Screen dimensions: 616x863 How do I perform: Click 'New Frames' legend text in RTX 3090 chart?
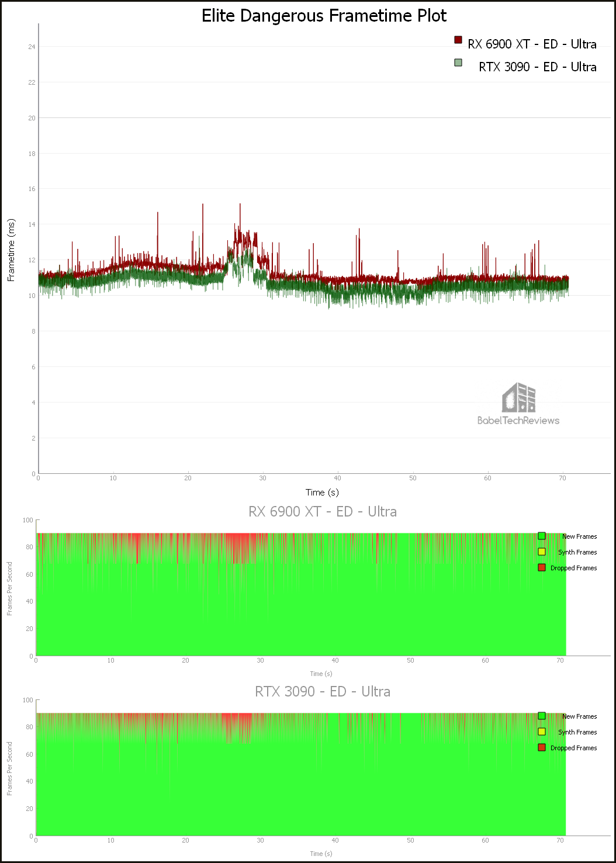pyautogui.click(x=580, y=716)
